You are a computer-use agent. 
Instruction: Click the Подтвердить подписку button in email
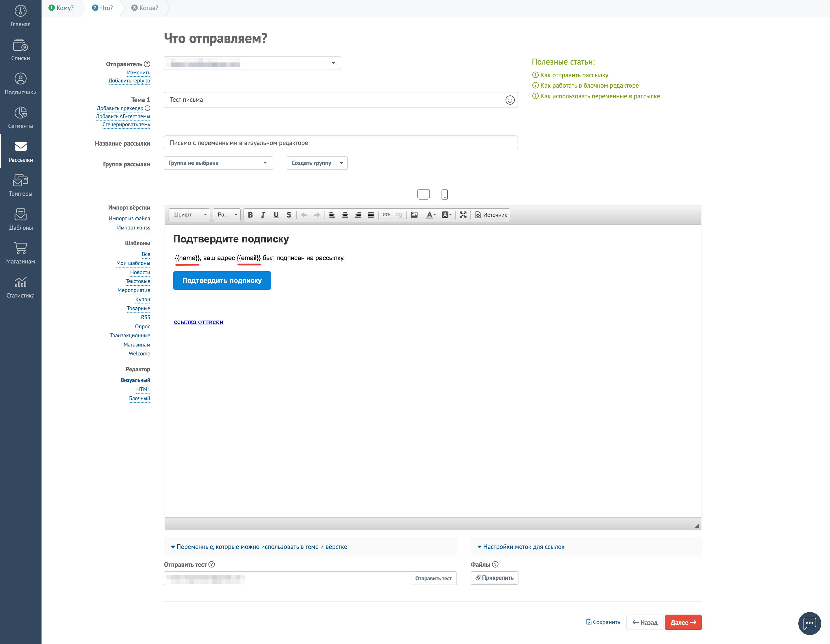click(x=222, y=280)
